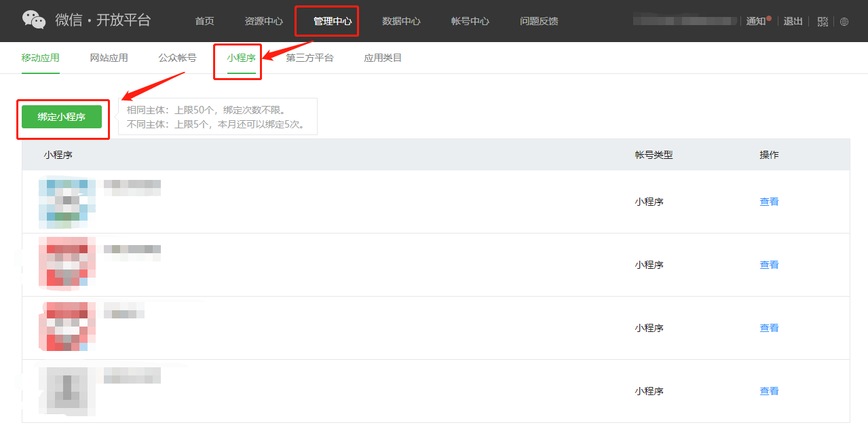868x444 pixels.
Task: Click the 相同主体 limit hint text
Action: coord(206,110)
